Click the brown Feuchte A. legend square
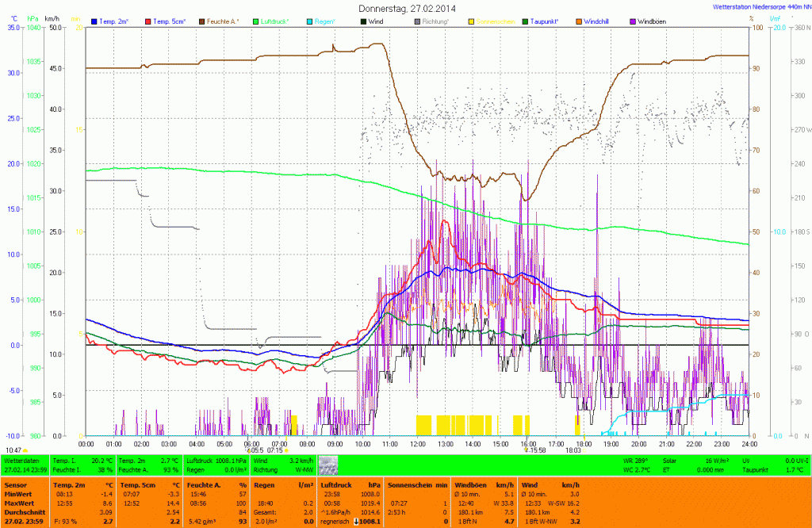The image size is (812, 528). [x=202, y=21]
